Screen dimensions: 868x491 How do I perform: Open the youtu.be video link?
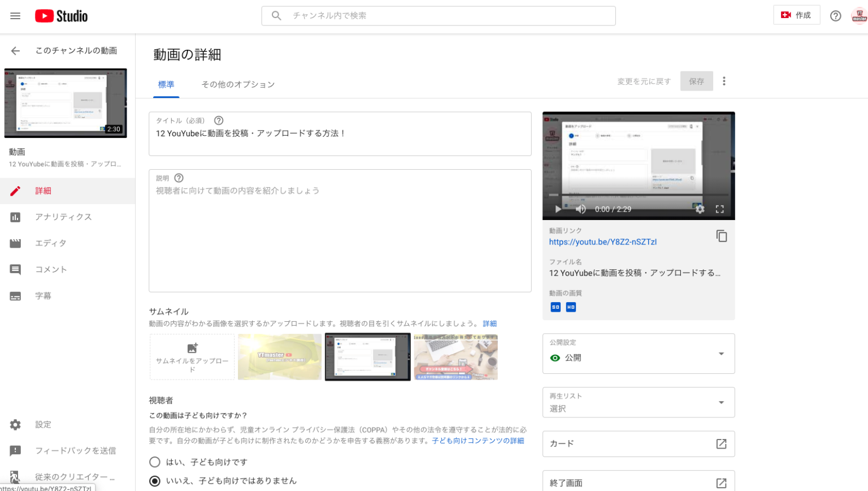pos(602,242)
